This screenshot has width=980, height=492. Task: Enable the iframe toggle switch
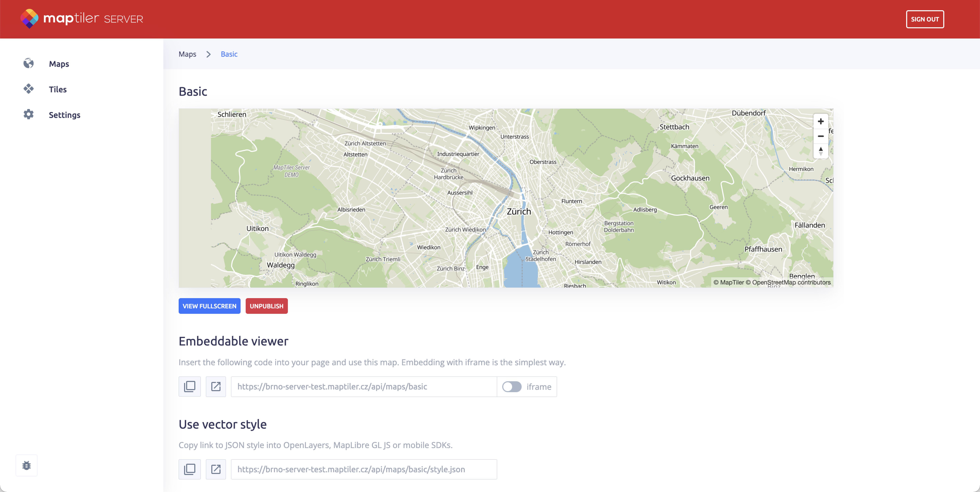(511, 387)
